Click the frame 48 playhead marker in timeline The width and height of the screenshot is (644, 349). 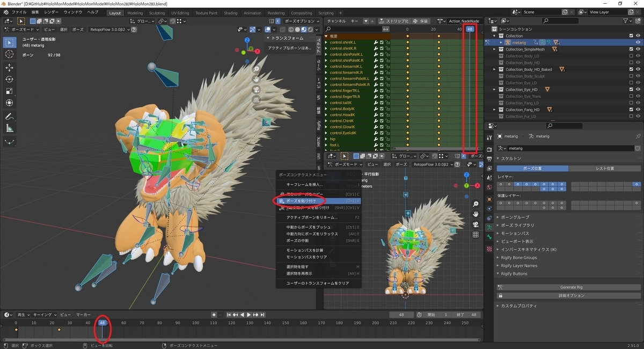pos(102,323)
